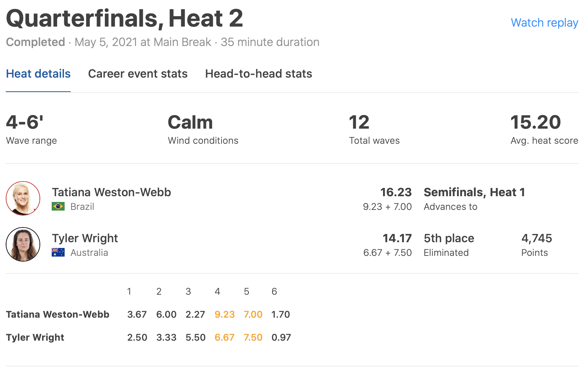
Task: Select the highlighted 9.23 wave score
Action: (x=224, y=314)
